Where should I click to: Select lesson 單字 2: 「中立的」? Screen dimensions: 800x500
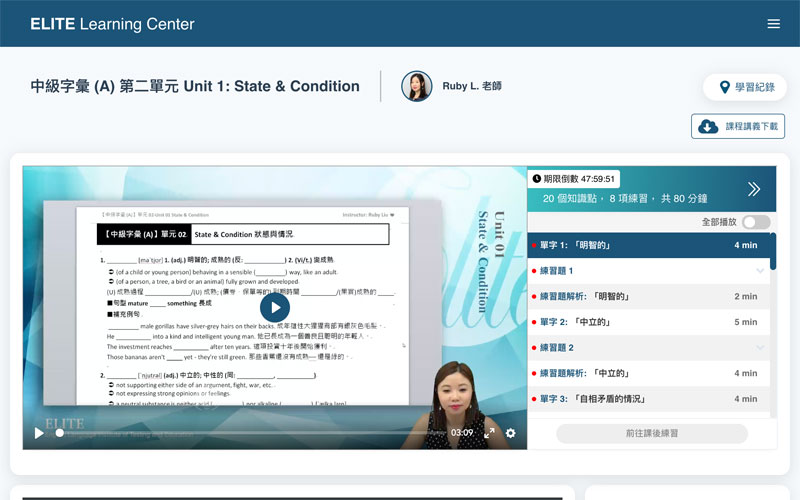640,322
